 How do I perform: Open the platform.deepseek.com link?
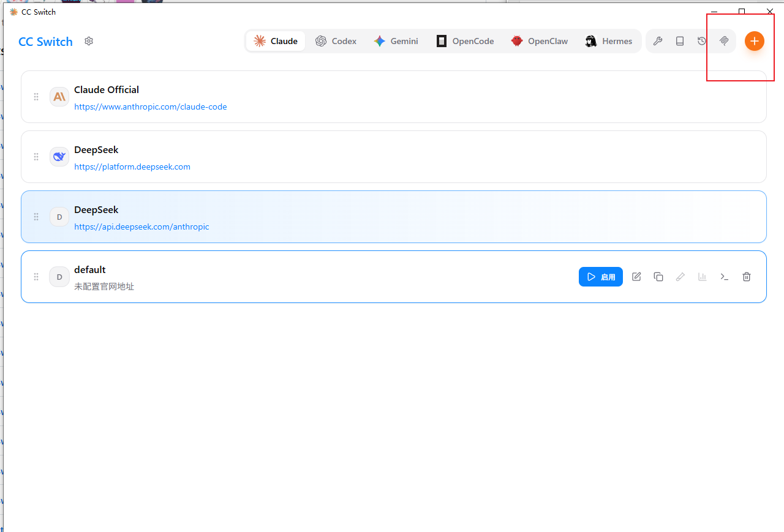pyautogui.click(x=132, y=167)
